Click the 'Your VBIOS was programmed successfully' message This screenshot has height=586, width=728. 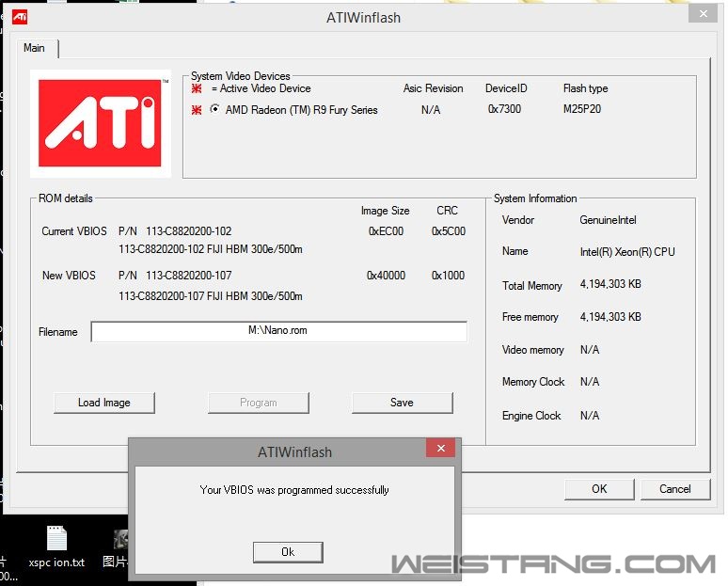tap(294, 490)
